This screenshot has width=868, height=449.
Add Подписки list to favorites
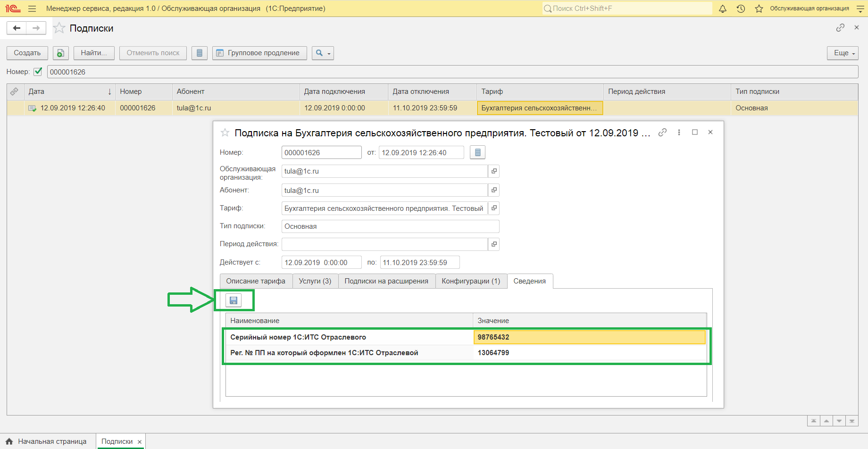point(59,28)
